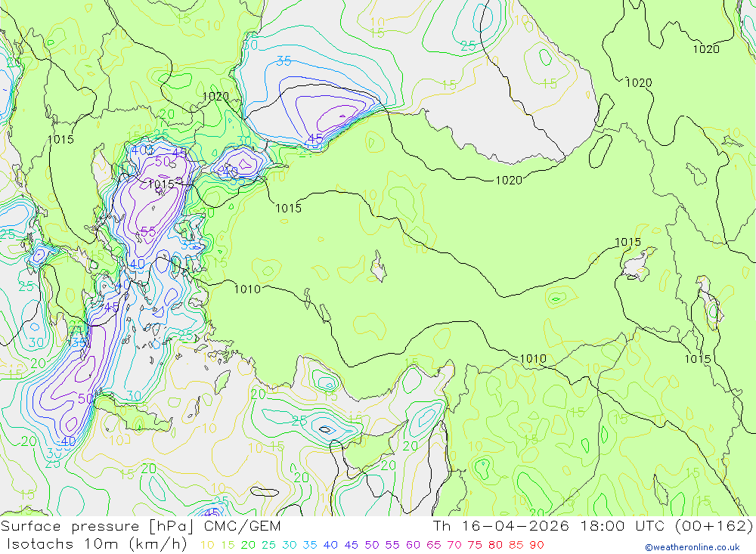
Task: Select the legend value 60 in the isotach scale
Action: click(414, 546)
